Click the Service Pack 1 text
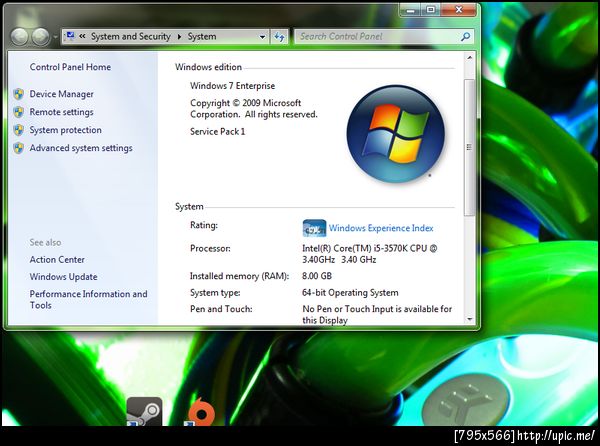600x446 pixels. (217, 132)
